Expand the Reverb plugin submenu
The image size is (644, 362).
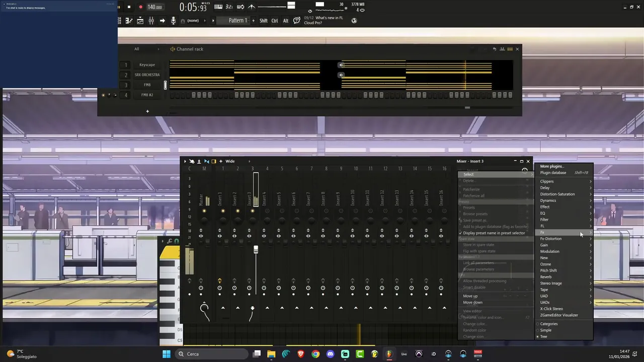(x=564, y=277)
